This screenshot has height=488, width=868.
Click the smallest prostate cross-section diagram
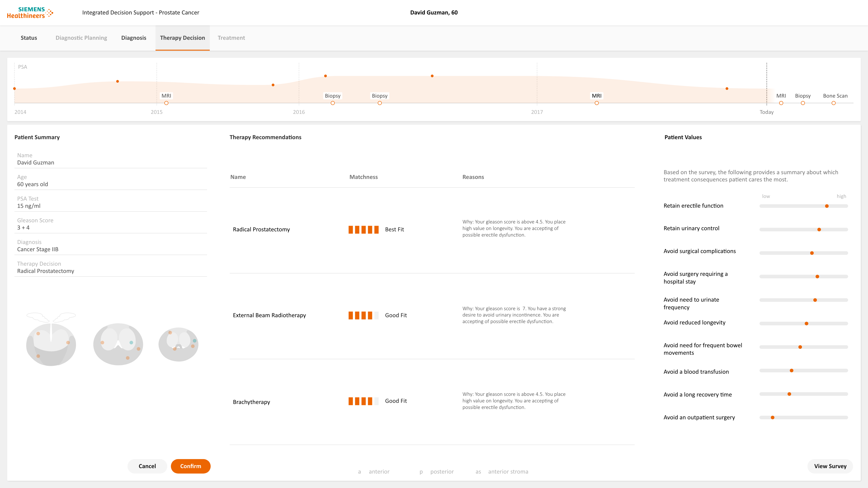(x=179, y=344)
